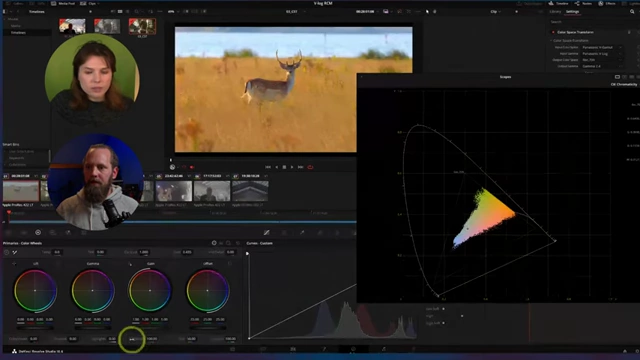Screen dimensions: 640x360
Task: Select the color wheels mode circle icon
Action: tap(214, 243)
